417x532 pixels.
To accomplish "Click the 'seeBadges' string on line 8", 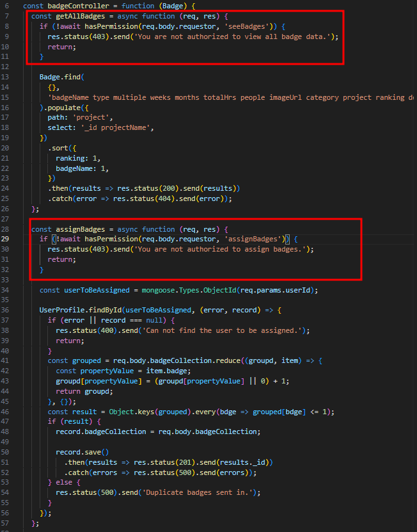I will pyautogui.click(x=249, y=26).
